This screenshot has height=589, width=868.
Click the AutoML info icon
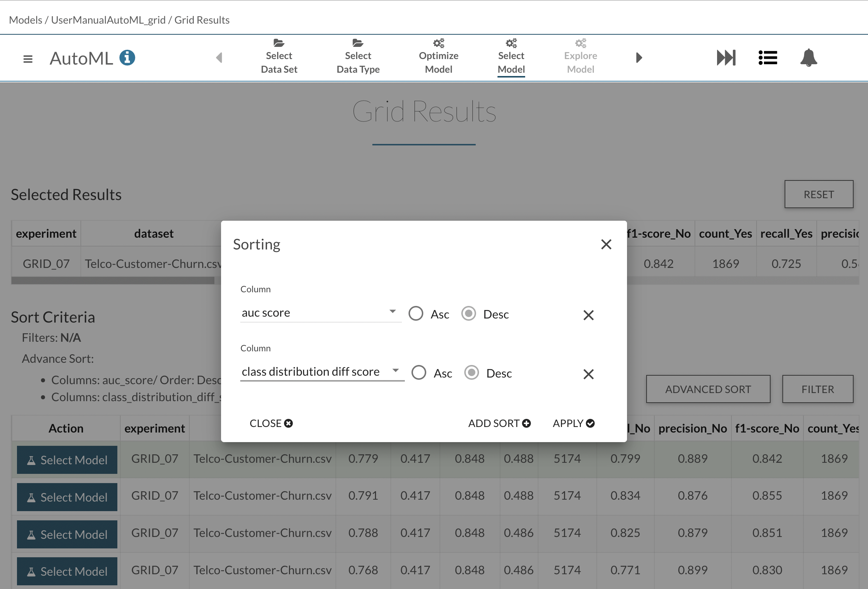tap(127, 58)
